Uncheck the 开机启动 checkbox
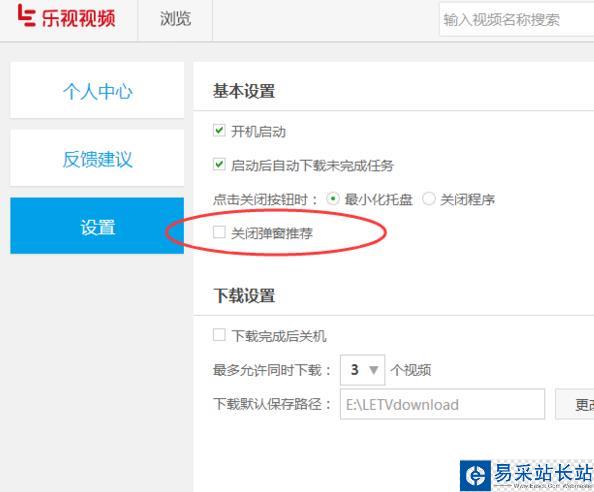This screenshot has height=492, width=594. [x=219, y=130]
